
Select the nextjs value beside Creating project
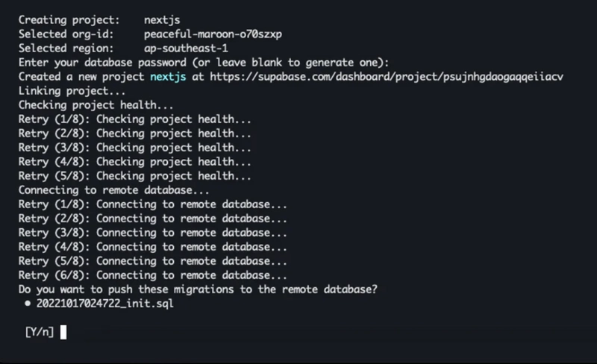click(x=162, y=20)
